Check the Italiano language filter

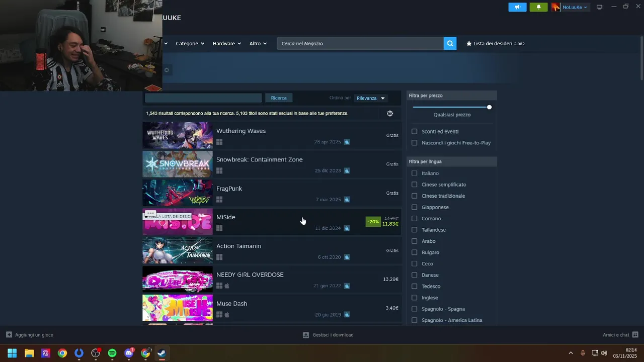(x=415, y=173)
